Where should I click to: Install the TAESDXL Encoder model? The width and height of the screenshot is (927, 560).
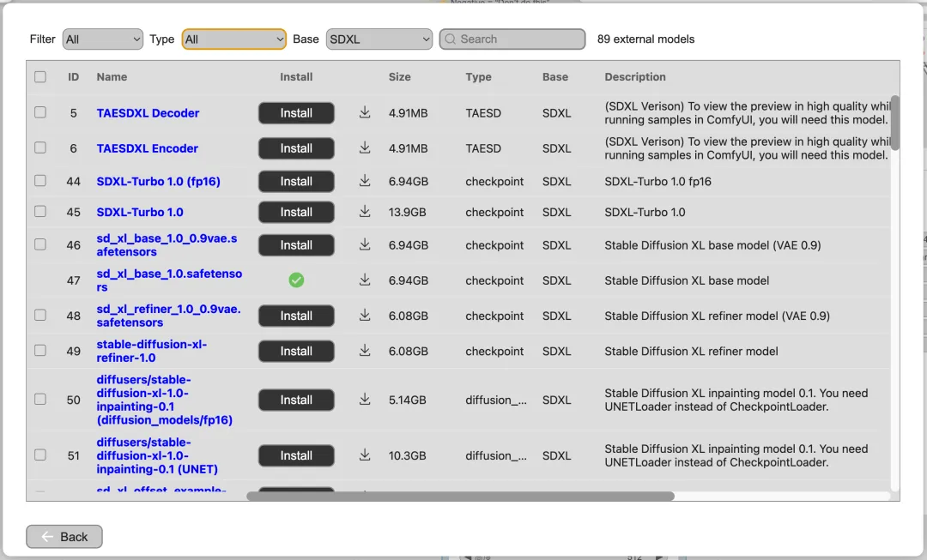click(296, 148)
